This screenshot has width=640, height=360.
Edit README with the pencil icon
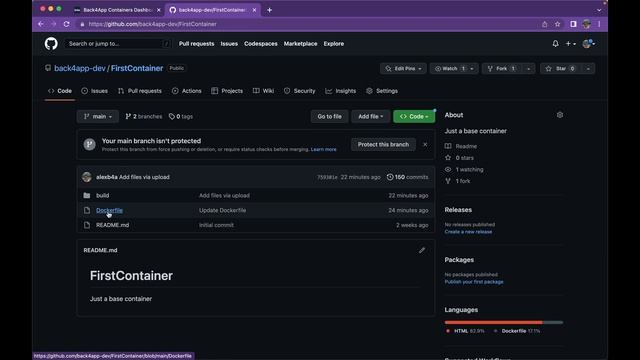(x=422, y=250)
